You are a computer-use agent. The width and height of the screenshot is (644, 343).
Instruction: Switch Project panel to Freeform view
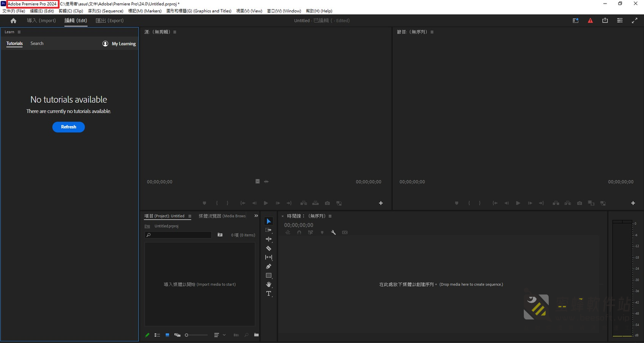tap(177, 335)
